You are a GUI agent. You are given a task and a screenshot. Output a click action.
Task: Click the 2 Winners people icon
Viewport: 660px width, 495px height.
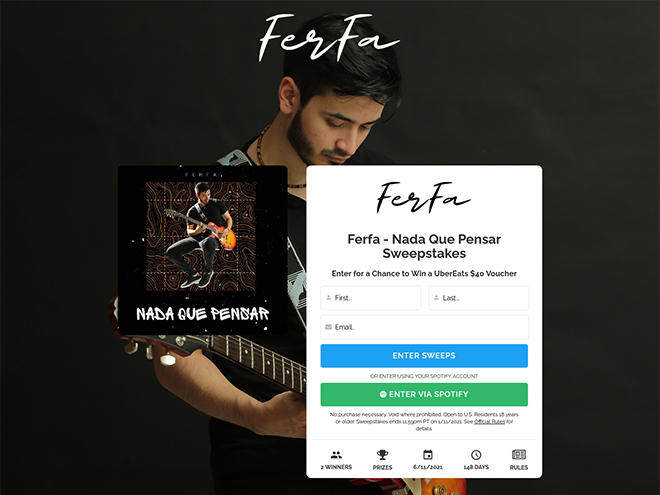(336, 455)
